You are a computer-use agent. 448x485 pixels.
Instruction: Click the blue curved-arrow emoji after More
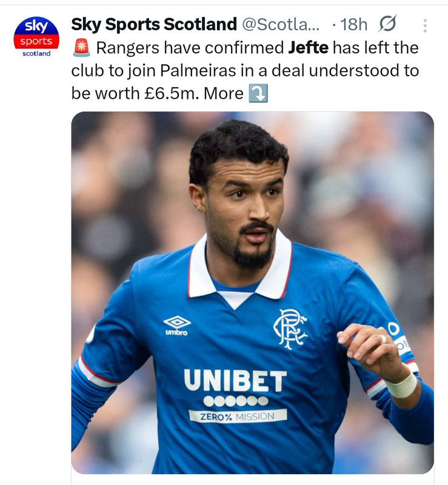click(x=258, y=93)
